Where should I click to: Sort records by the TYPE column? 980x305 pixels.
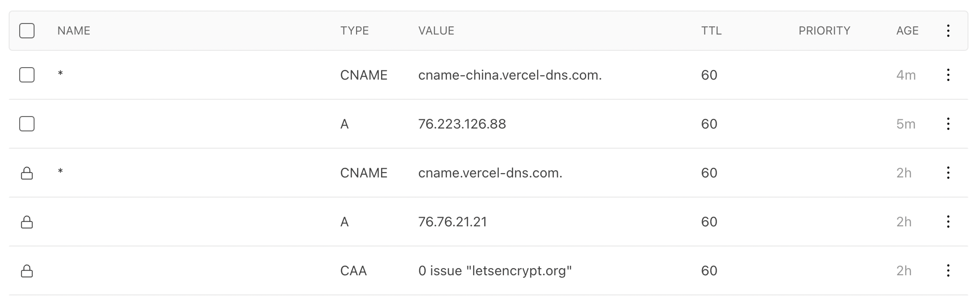pyautogui.click(x=354, y=31)
